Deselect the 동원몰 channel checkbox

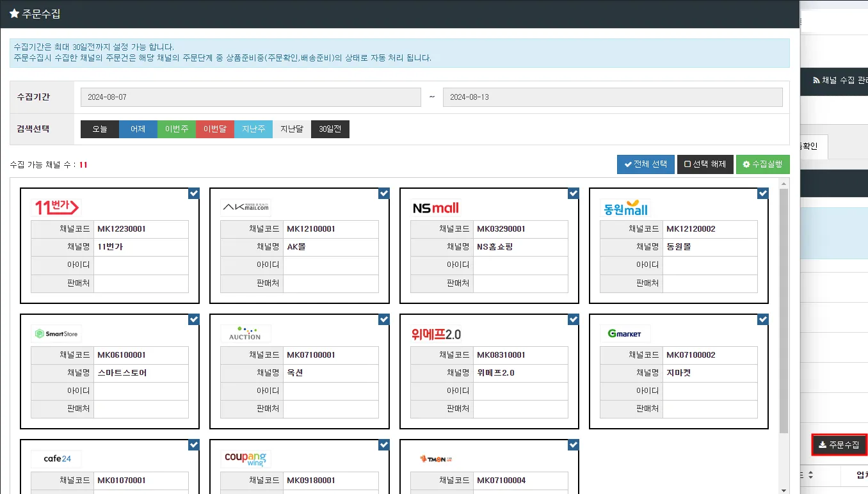[x=763, y=193]
